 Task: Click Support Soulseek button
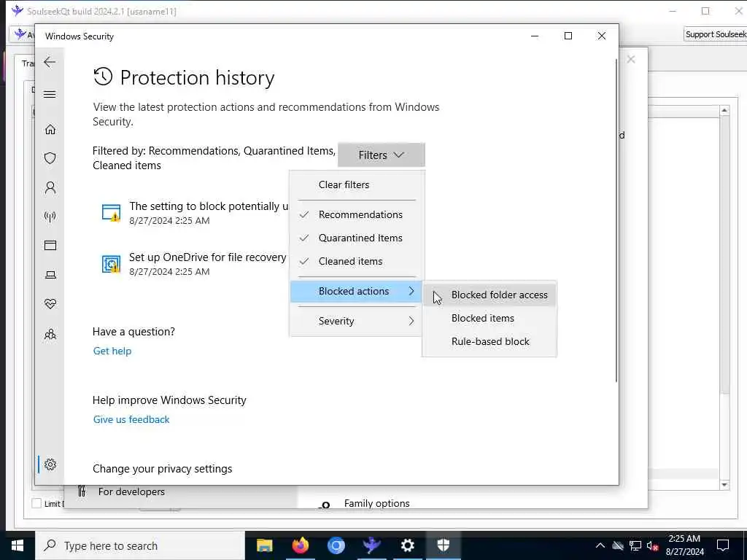tap(715, 34)
